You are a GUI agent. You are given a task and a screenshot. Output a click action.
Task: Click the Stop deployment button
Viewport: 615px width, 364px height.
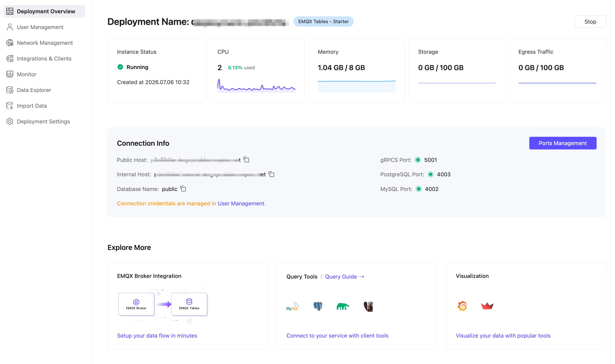[x=590, y=22]
